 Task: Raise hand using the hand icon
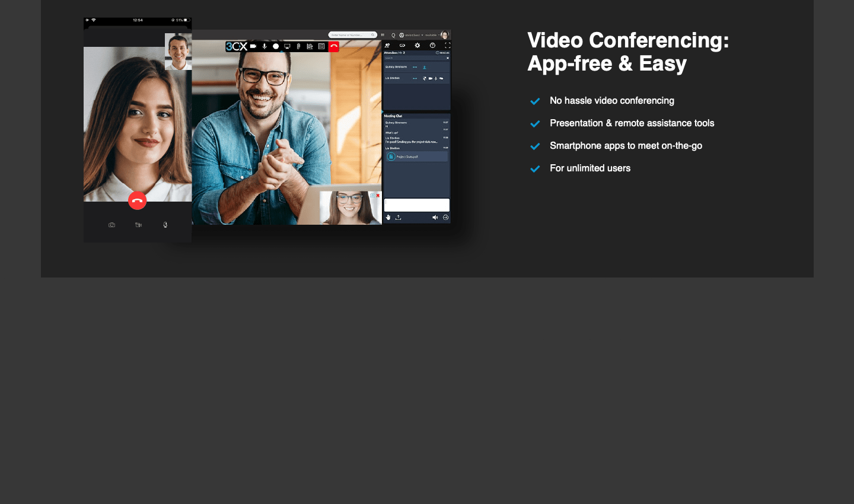(388, 218)
